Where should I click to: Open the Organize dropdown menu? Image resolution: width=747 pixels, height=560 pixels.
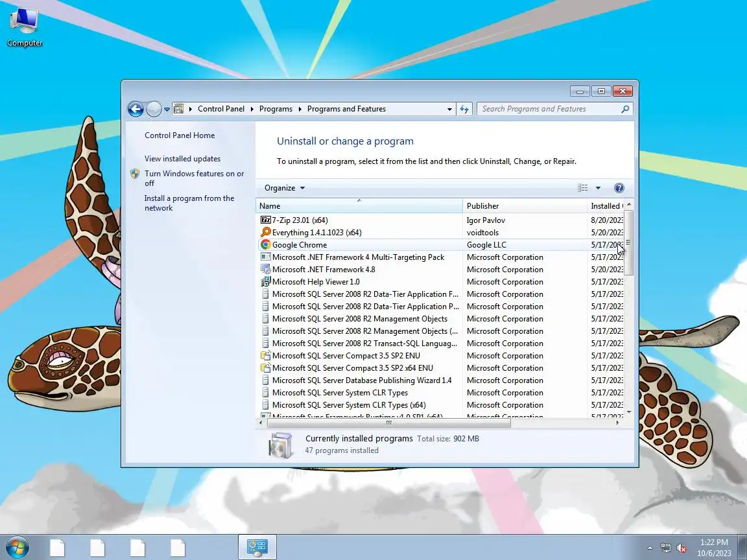[x=285, y=187]
